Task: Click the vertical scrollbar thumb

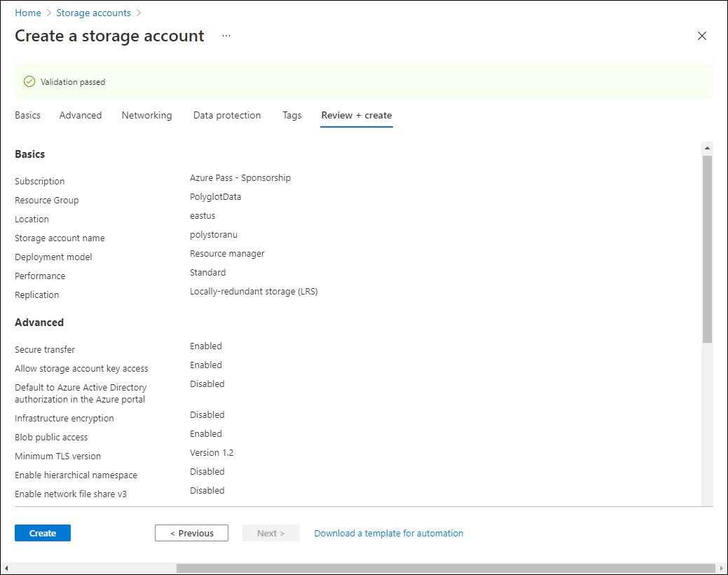Action: [707, 249]
